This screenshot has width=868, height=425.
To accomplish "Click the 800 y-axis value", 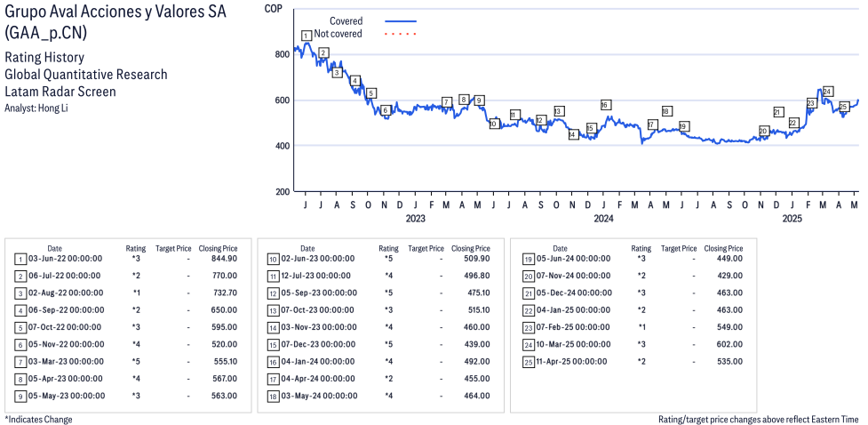I will pos(282,54).
